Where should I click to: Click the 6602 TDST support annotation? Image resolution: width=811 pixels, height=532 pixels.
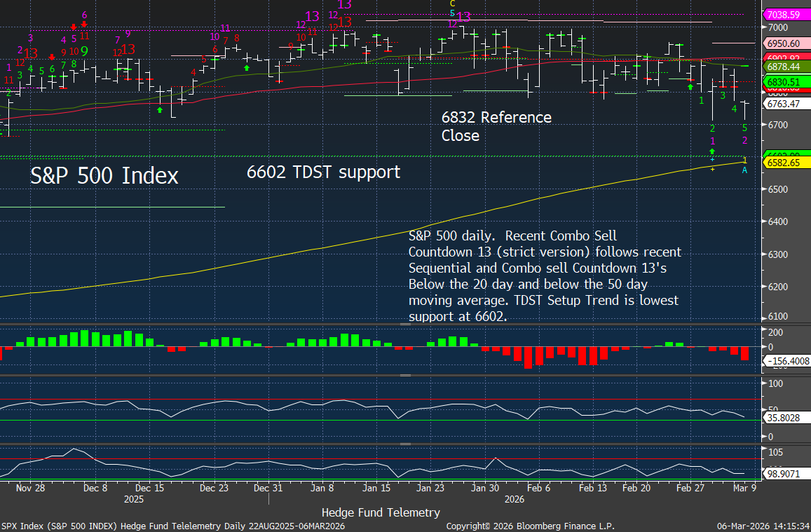tap(323, 172)
